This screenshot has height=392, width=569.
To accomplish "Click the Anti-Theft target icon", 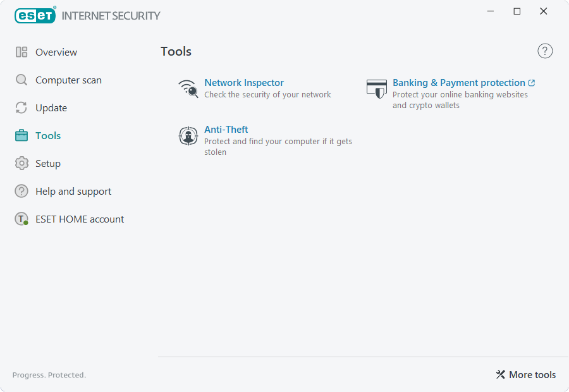I will tap(188, 136).
